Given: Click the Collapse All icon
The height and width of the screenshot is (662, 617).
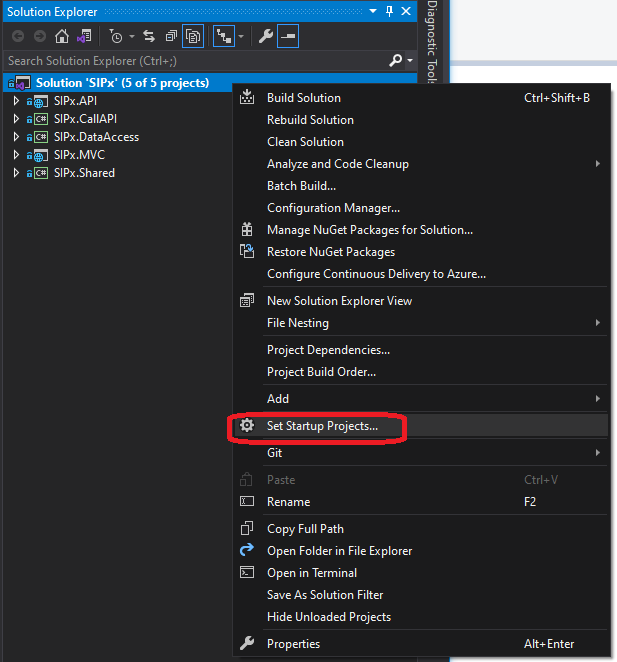Looking at the screenshot, I should click(171, 36).
